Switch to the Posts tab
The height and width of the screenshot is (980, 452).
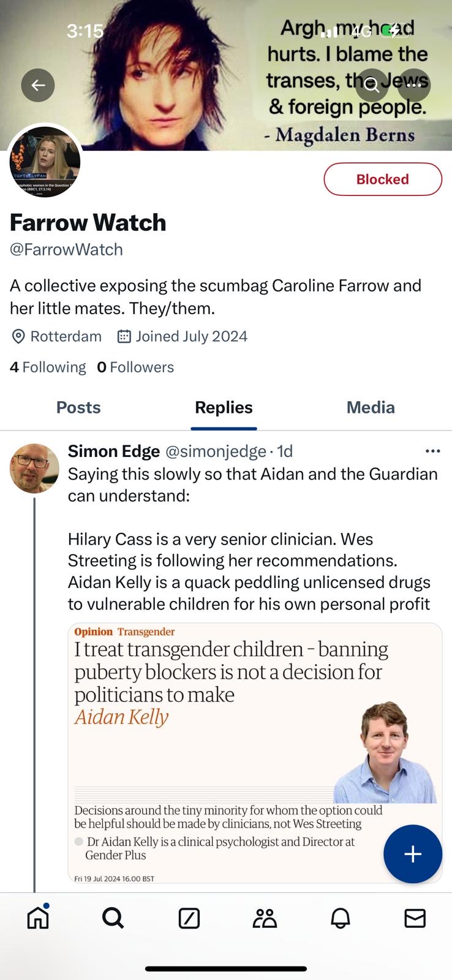point(78,407)
